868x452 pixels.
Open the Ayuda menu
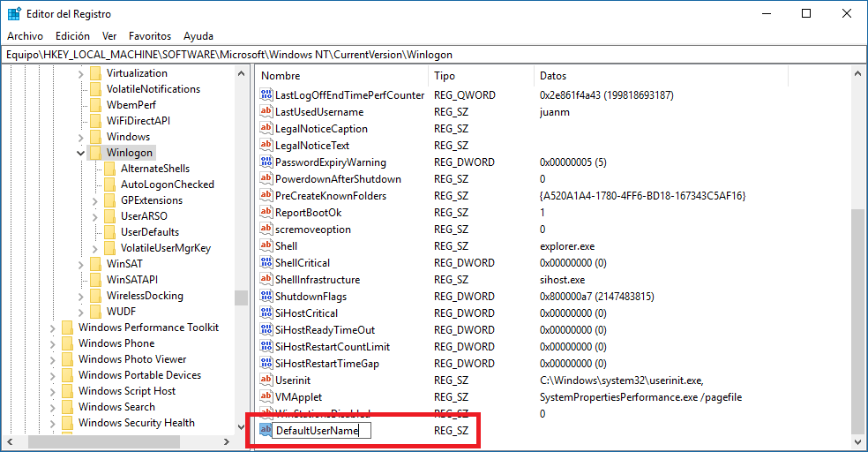tap(198, 36)
